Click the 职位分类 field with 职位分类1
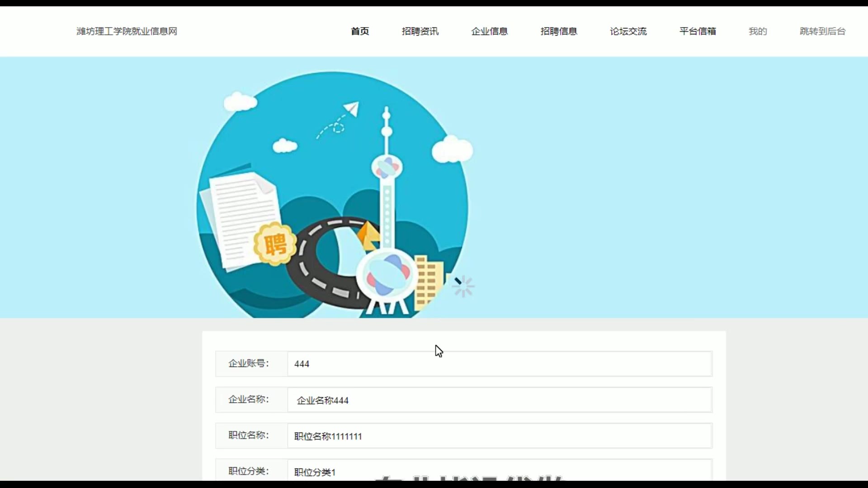Image resolution: width=868 pixels, height=488 pixels. click(500, 471)
